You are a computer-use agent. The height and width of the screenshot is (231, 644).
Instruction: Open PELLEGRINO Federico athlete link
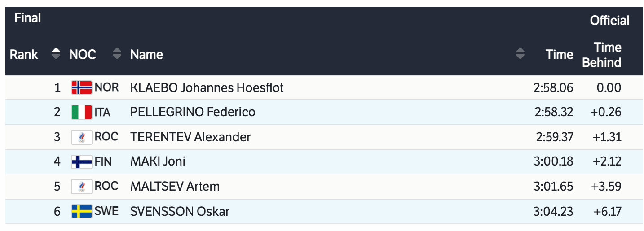point(193,112)
